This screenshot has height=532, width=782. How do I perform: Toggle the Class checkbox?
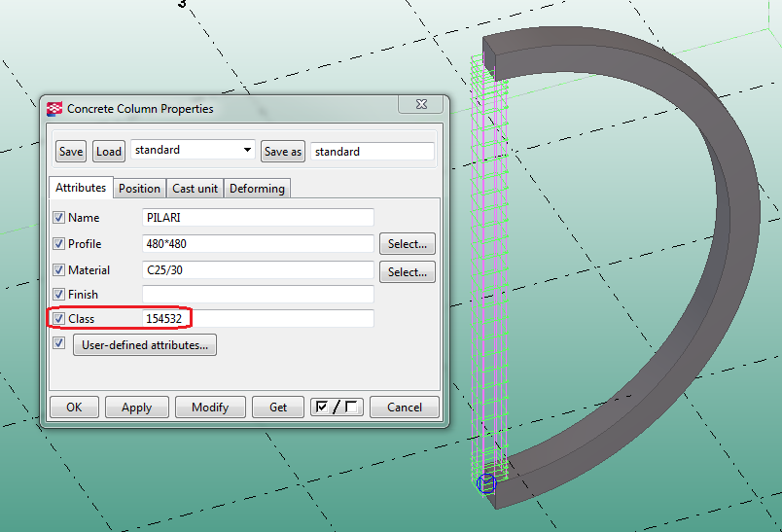coord(59,319)
